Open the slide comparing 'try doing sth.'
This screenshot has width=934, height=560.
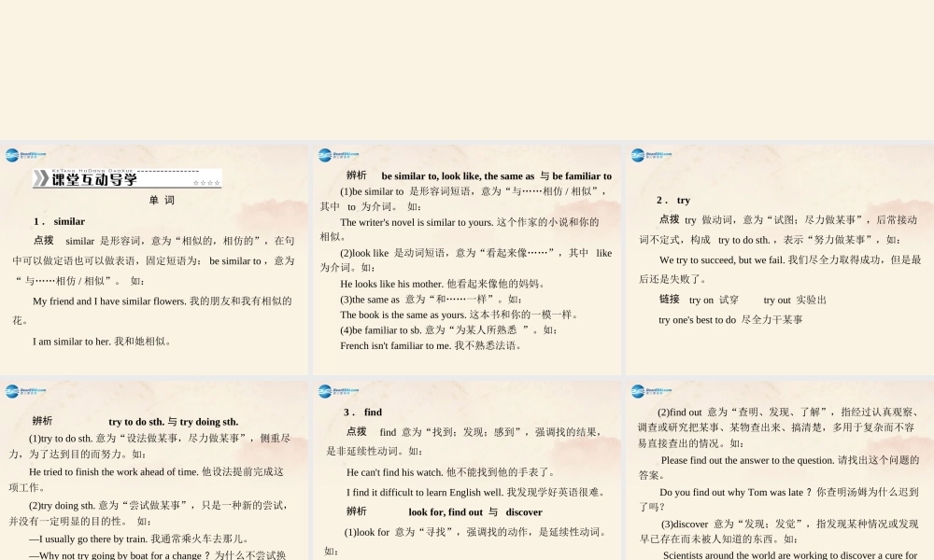tap(154, 470)
